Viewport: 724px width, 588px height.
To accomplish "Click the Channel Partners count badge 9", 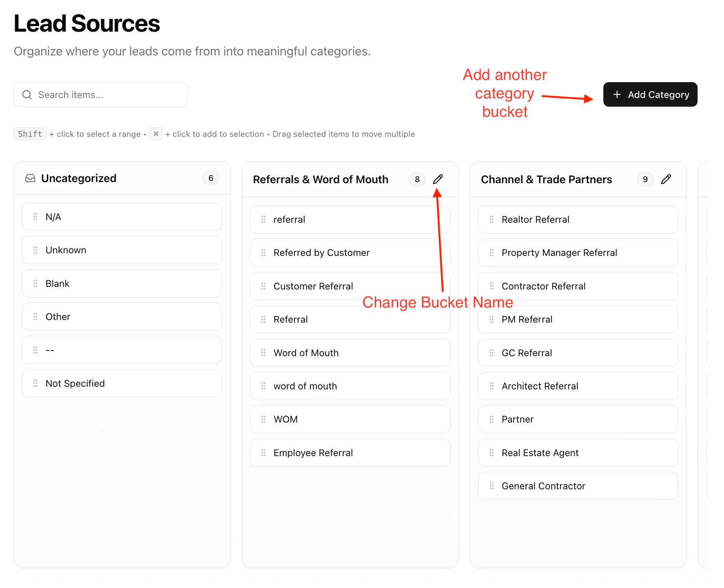I will (x=645, y=179).
